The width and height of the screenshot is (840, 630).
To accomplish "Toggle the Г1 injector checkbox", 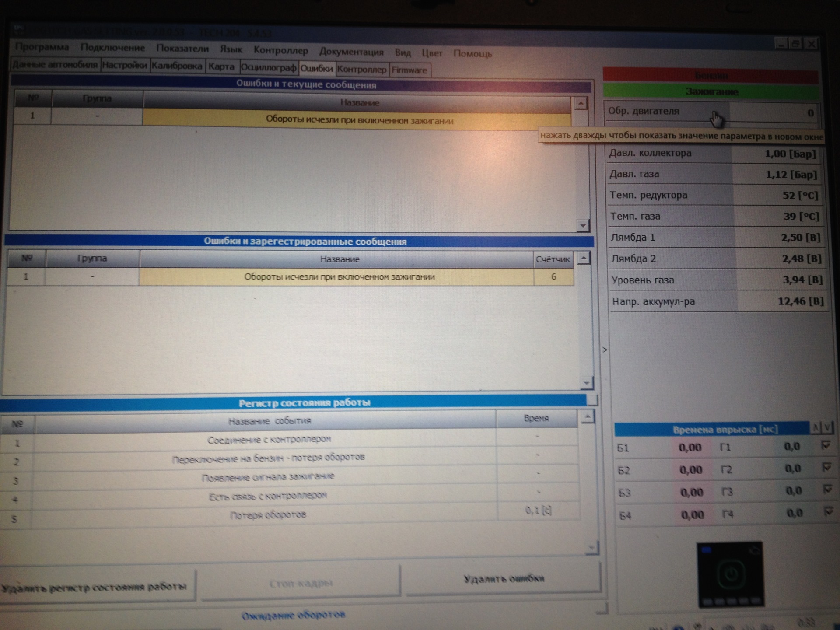I will click(x=826, y=445).
